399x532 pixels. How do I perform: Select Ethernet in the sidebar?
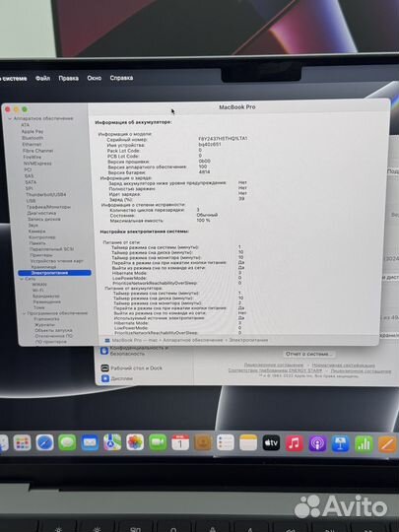(32, 144)
